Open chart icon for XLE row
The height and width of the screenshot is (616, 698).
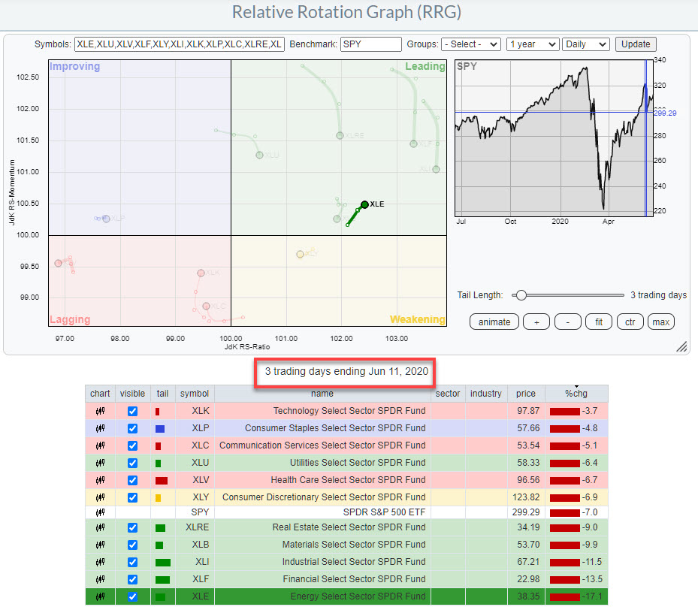click(x=99, y=597)
